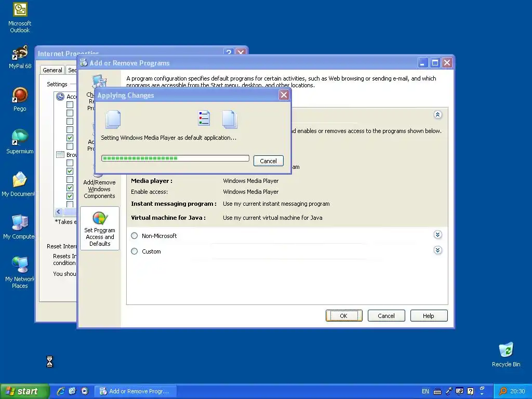Click the magnifier search icon beside the clock
Viewport: 532px width, 399px height.
click(x=503, y=391)
